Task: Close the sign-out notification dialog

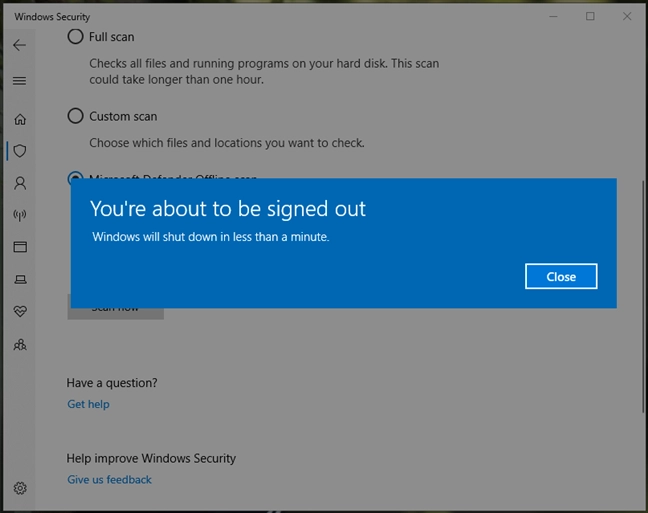Action: click(561, 277)
